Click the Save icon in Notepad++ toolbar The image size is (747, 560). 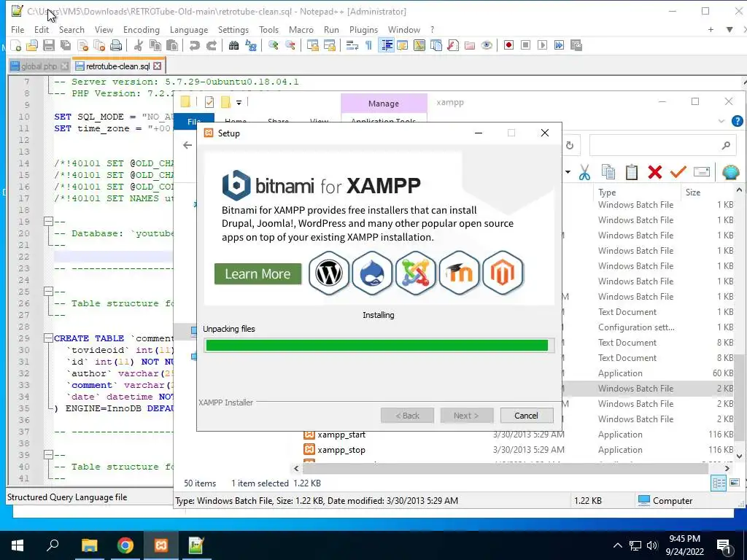coord(49,45)
